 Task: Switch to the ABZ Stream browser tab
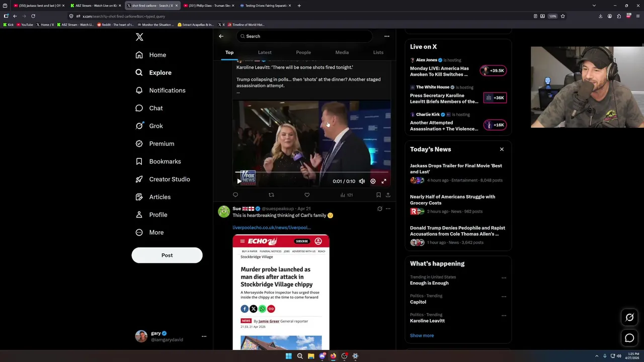[x=95, y=6]
